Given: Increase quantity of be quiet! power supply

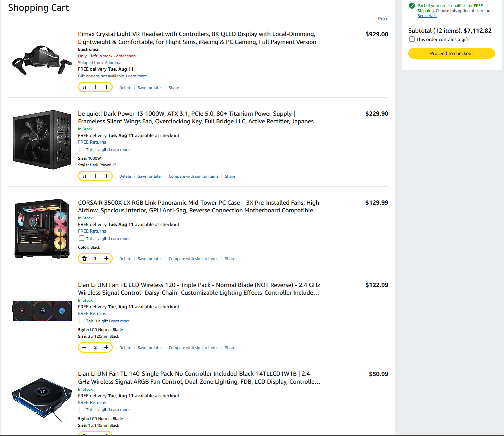Looking at the screenshot, I should tap(106, 176).
